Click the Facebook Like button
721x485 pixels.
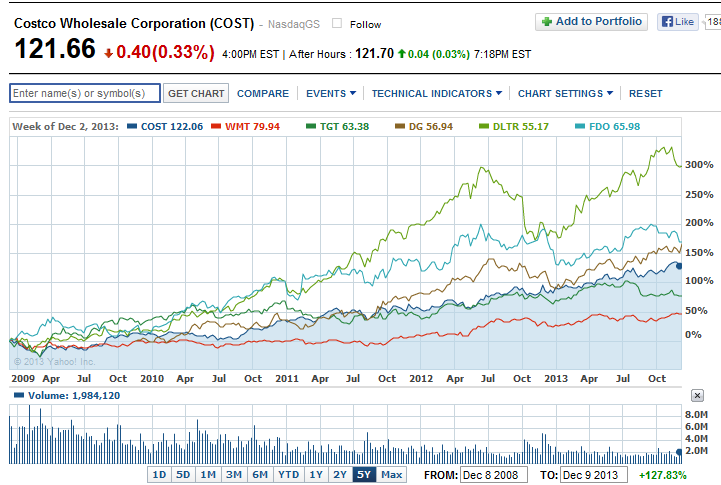678,22
